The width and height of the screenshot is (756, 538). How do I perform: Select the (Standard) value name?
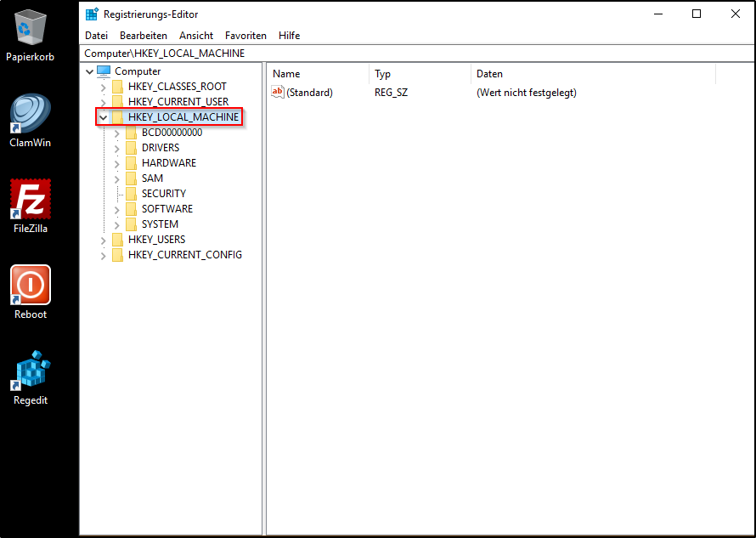(309, 92)
